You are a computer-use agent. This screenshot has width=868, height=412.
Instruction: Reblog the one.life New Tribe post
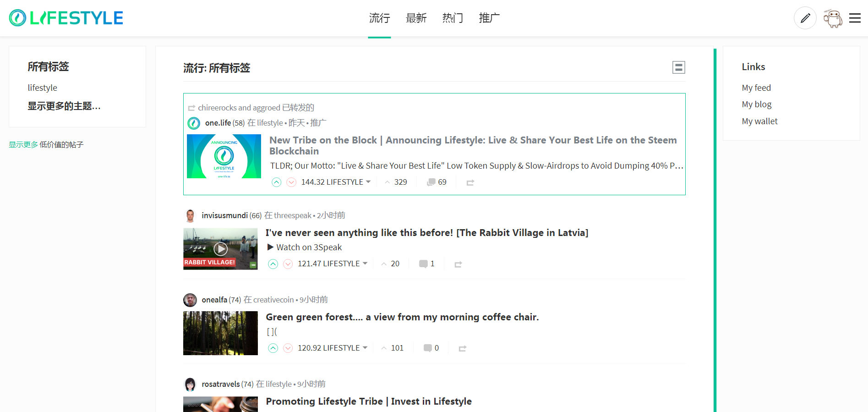click(x=470, y=182)
